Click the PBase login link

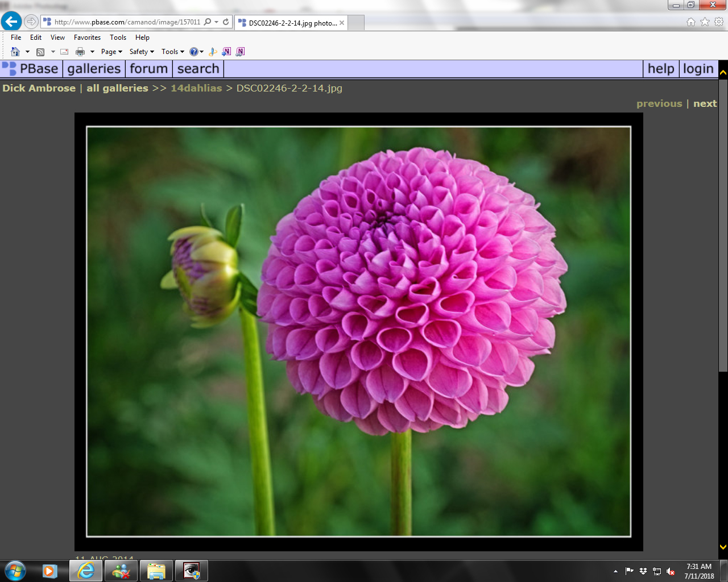click(698, 69)
